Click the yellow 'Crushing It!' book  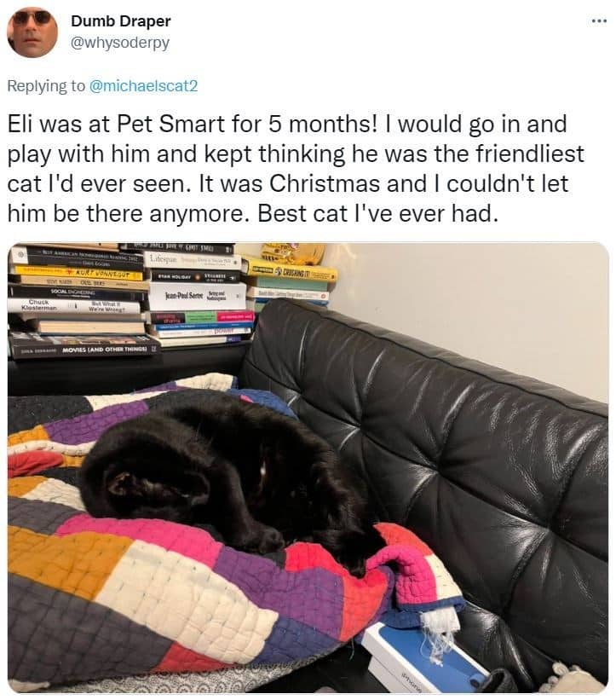[289, 269]
